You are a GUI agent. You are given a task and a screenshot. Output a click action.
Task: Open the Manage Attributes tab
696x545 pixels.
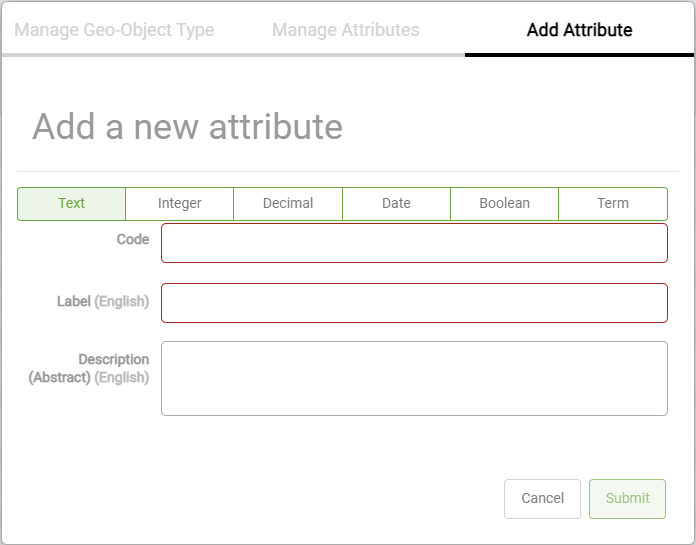345,30
